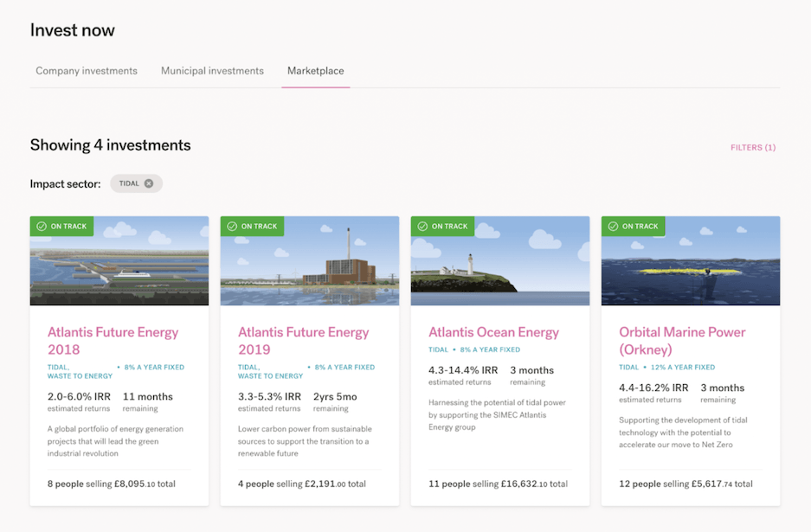This screenshot has height=532, width=811.
Task: Click 'TIDAL, WASTE TO ENERGY' tag on the 2019 card
Action: coord(270,372)
